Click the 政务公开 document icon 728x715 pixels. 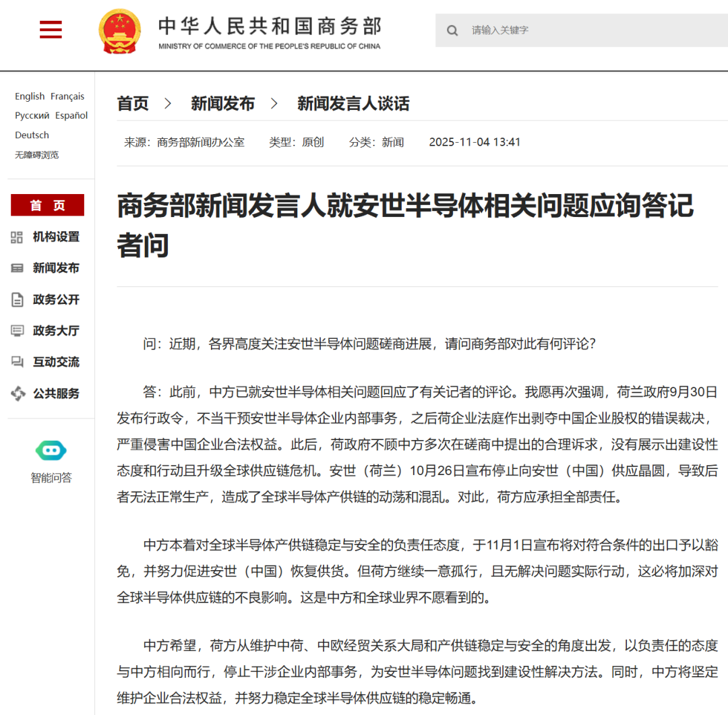tap(17, 299)
